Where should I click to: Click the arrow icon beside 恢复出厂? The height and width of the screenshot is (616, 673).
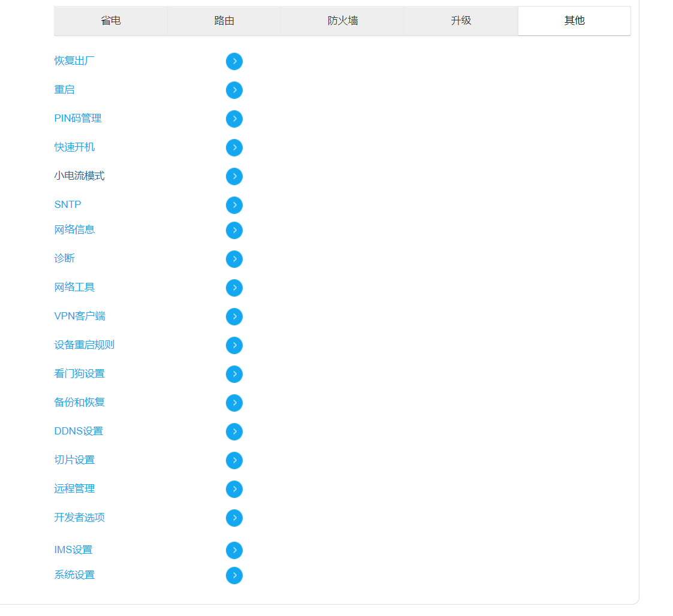click(234, 61)
